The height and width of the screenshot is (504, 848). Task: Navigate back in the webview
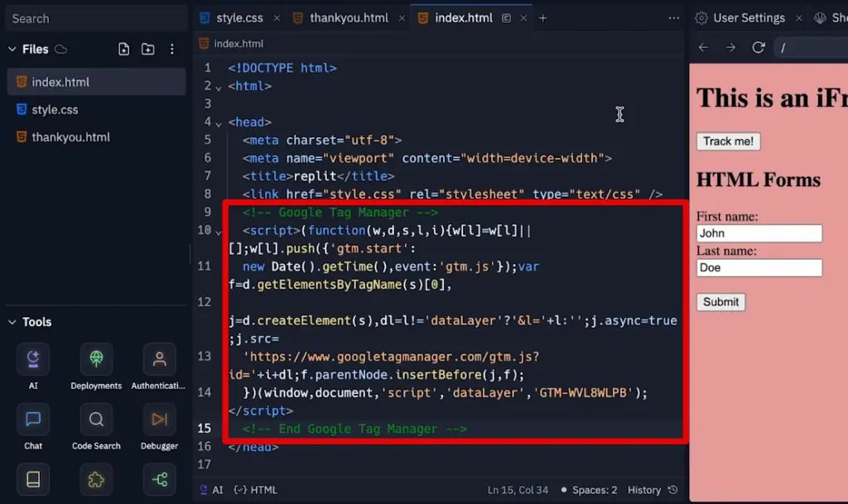703,47
